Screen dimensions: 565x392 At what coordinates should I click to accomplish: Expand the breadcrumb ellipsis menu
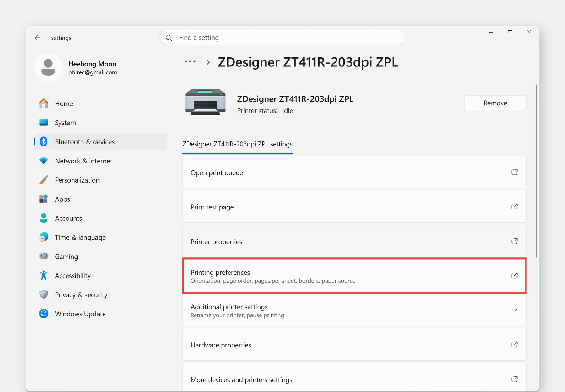tap(190, 62)
